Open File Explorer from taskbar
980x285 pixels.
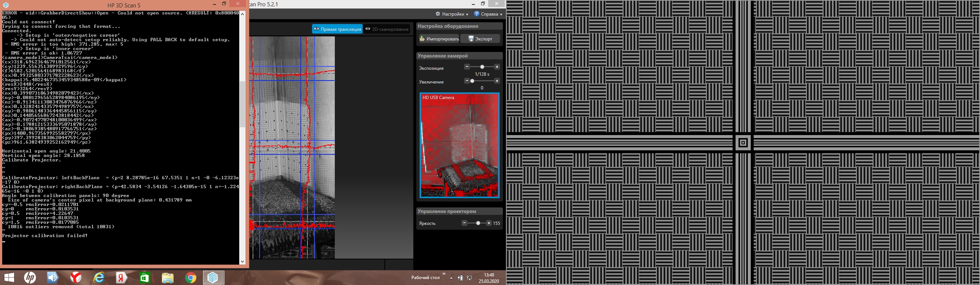pos(167,277)
